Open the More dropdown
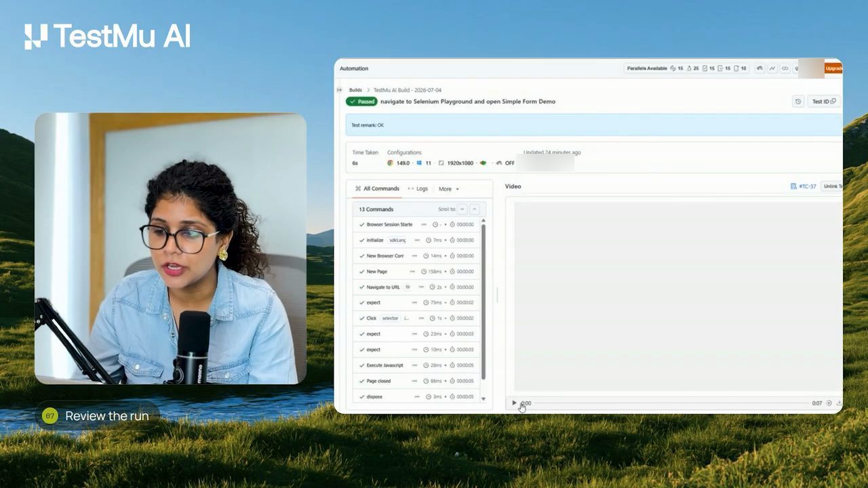 click(x=449, y=189)
